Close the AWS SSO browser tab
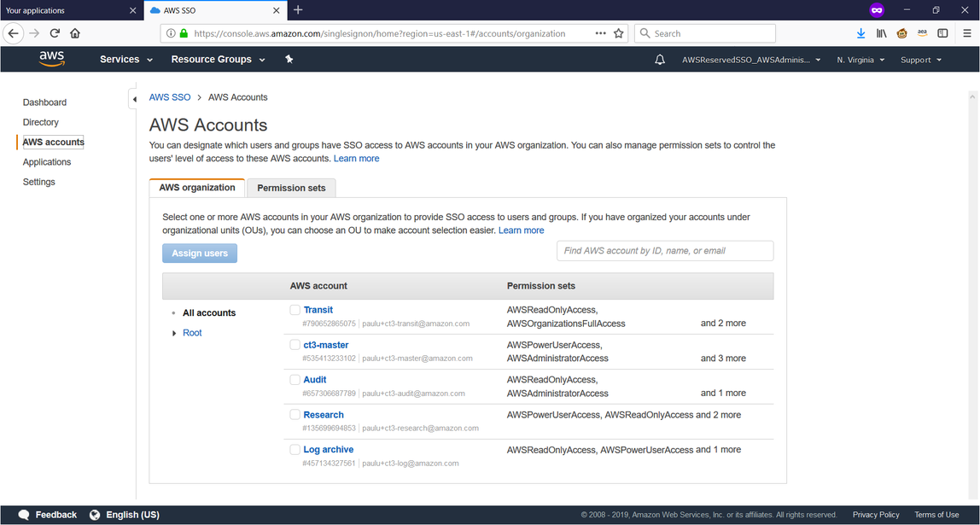Screen dimensions: 980x525 click(x=277, y=10)
